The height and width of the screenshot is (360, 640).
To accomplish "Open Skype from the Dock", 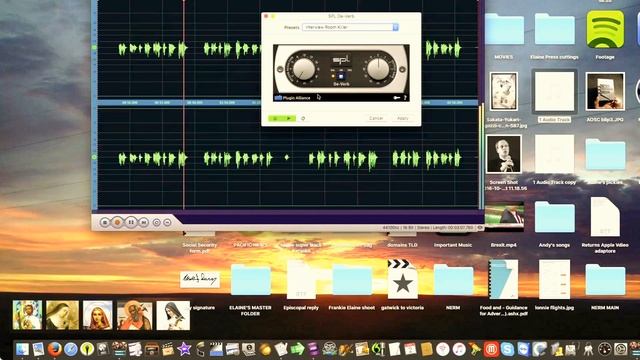I will (x=507, y=349).
